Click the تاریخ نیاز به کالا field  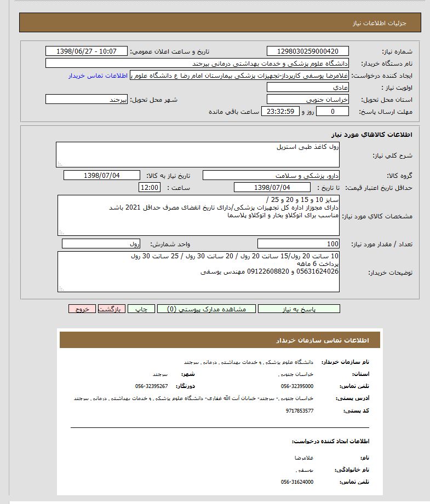102,176
